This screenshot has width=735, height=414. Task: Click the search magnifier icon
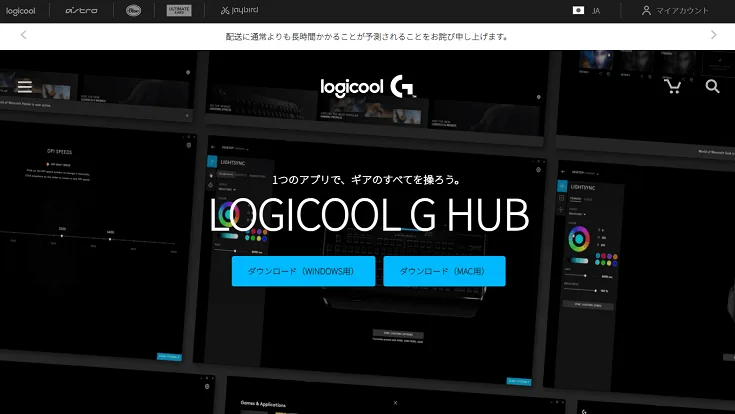(712, 86)
